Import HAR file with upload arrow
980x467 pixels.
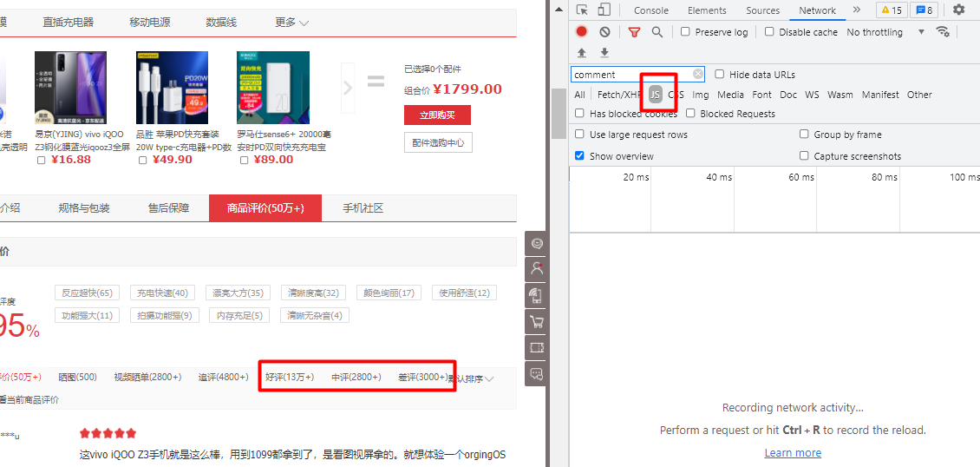[x=582, y=52]
